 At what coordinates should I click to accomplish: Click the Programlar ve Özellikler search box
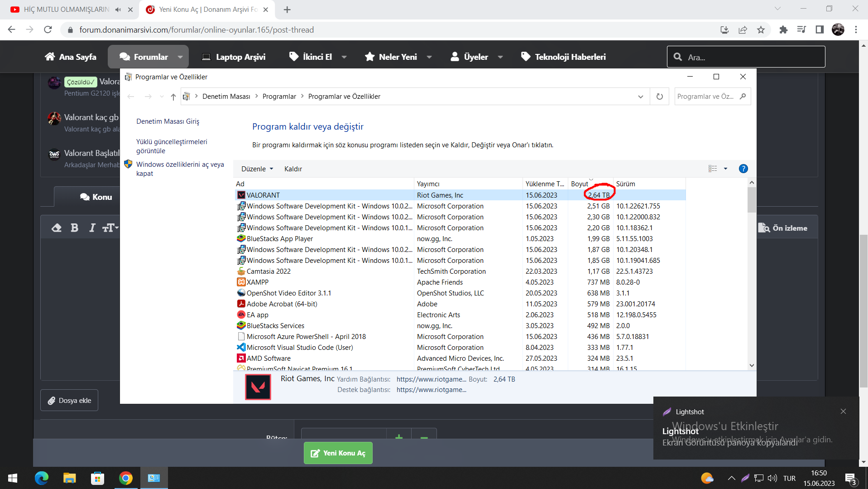[712, 97]
